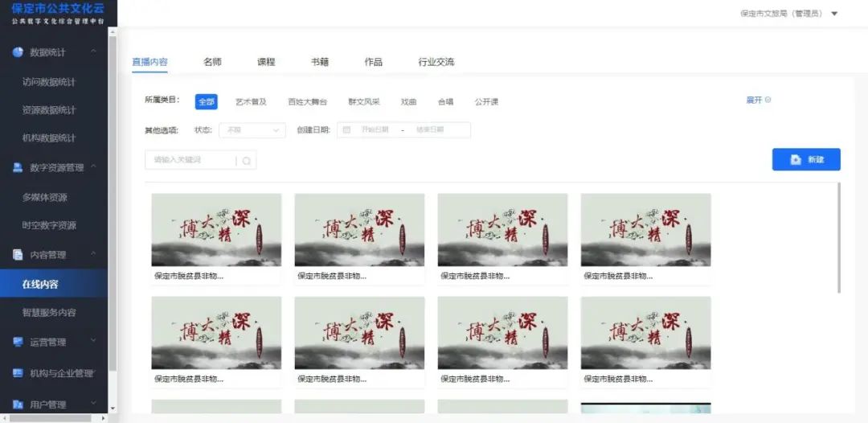This screenshot has width=868, height=423.
Task: Click the 用户管理 person icon
Action: click(x=18, y=405)
